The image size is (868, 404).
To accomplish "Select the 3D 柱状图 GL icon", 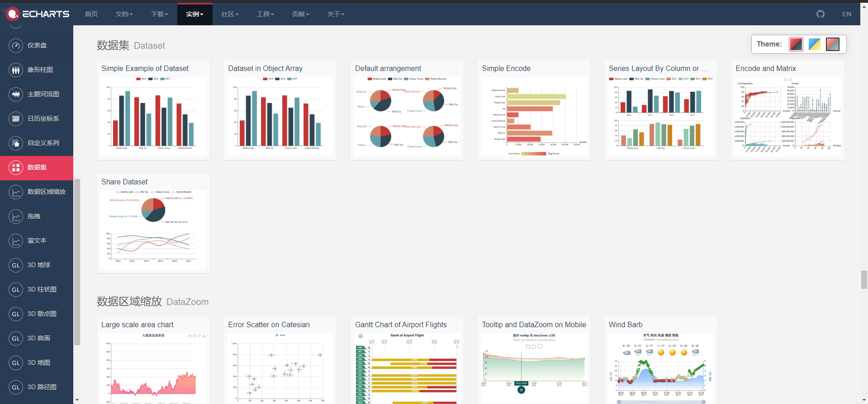I will point(16,289).
